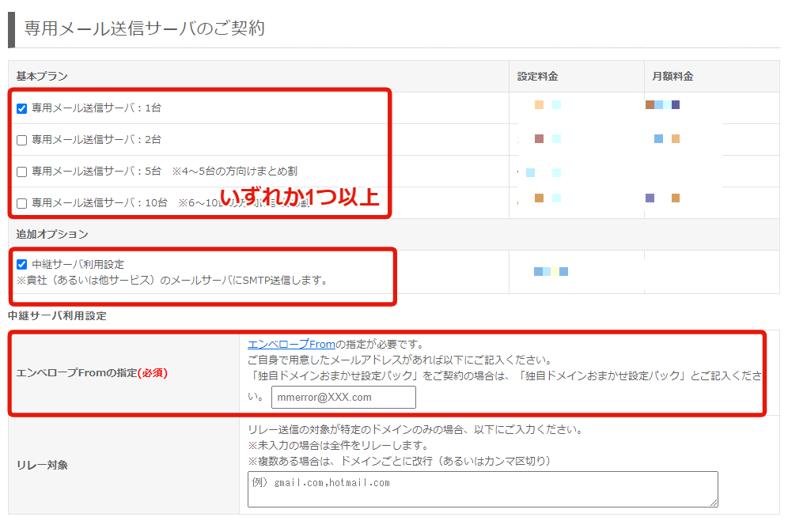Viewport: 788px width, 532px height.
Task: Uncheck the 専用メール送信サーバ:1台 checkbox
Action: click(22, 108)
